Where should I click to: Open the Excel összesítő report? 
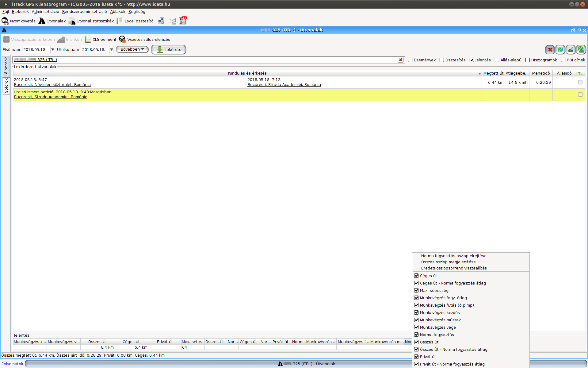pyautogui.click(x=135, y=21)
